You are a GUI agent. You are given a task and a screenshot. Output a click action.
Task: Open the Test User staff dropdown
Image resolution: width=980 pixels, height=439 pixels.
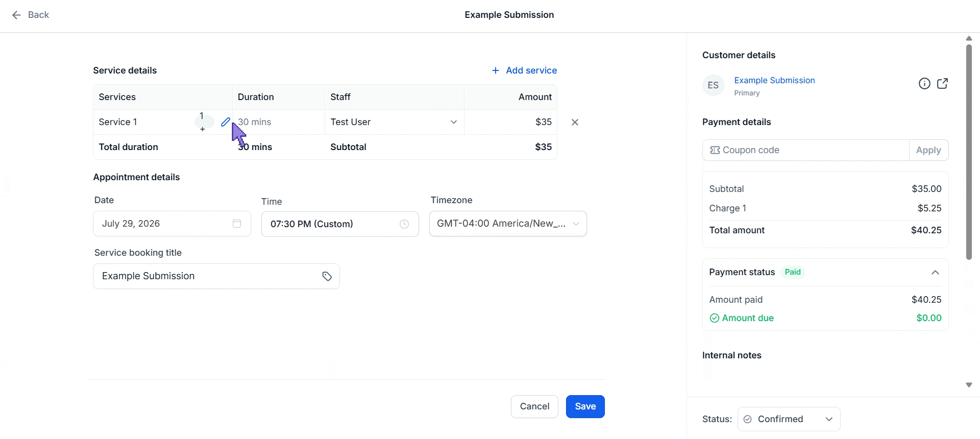click(395, 122)
